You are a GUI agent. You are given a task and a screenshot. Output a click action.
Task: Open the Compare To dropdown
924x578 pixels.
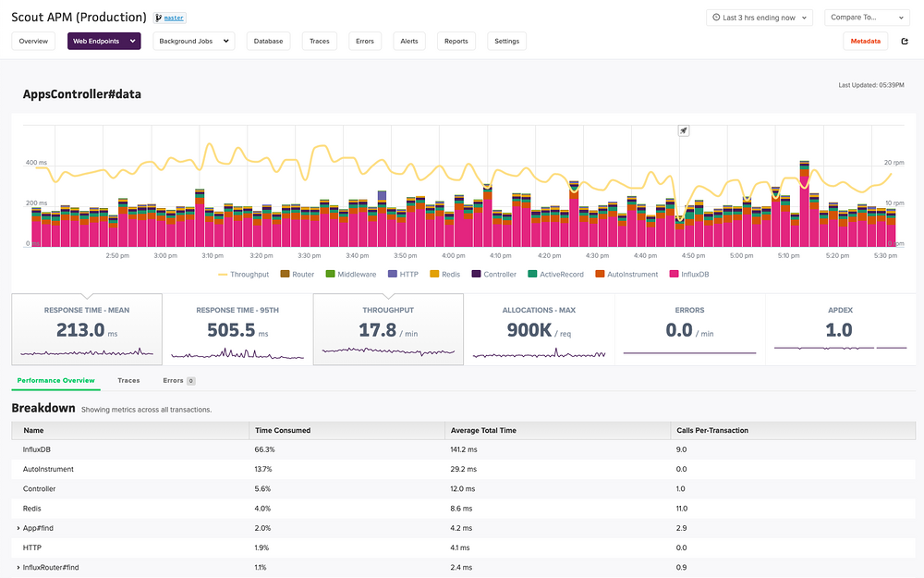click(867, 18)
